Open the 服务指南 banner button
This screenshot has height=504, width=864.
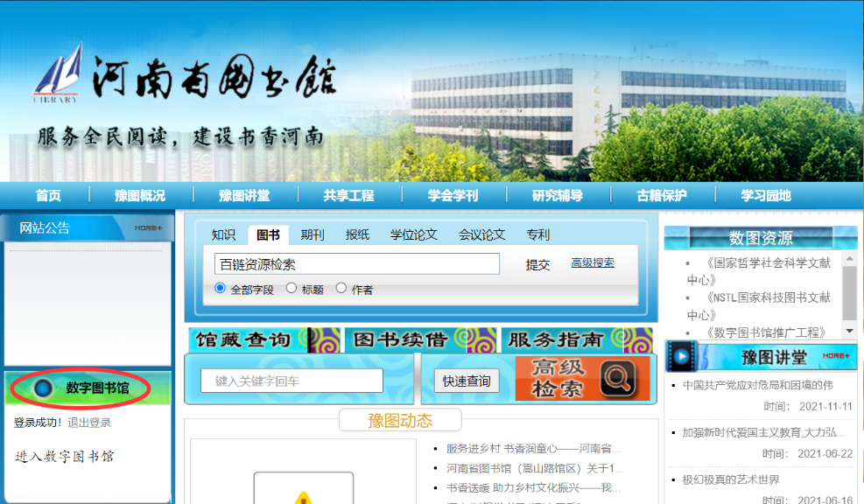(576, 340)
